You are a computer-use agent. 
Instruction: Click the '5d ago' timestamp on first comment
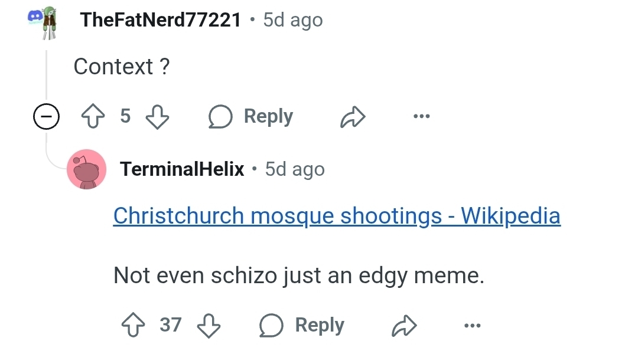293,20
